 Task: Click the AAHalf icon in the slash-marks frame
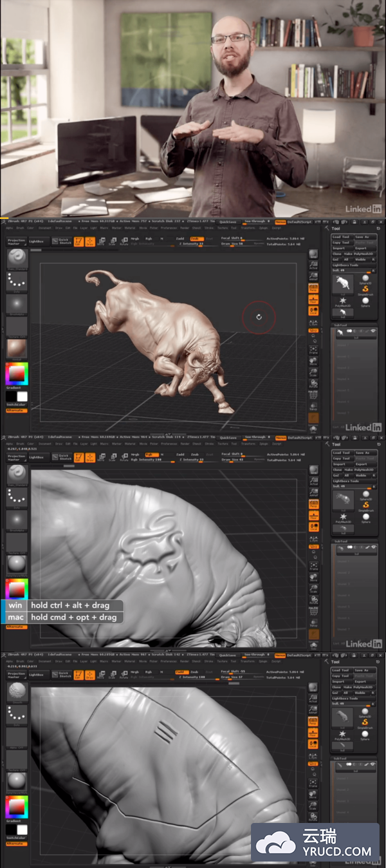(313, 710)
